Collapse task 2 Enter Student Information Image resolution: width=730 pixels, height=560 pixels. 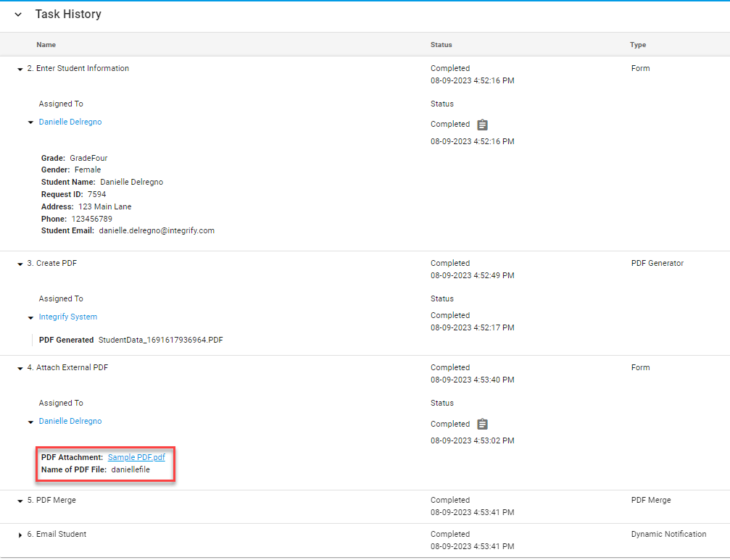point(20,69)
